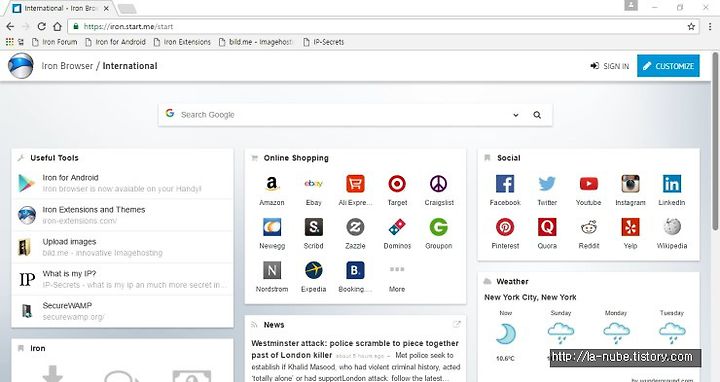Open the Pinterest icon
Viewport: 720px width, 382px height.
pyautogui.click(x=505, y=227)
